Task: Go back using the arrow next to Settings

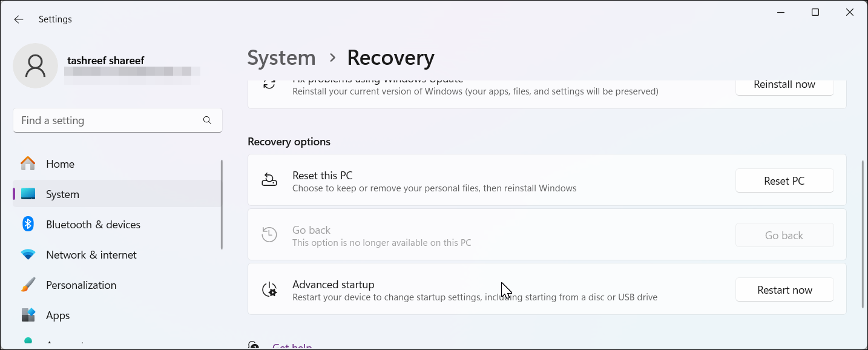Action: pos(19,19)
